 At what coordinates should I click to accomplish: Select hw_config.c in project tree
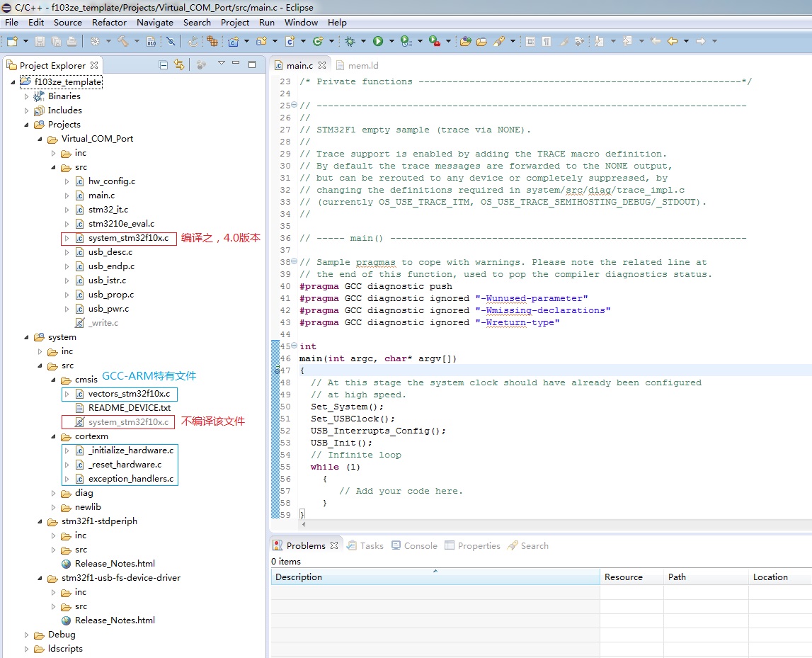click(111, 181)
